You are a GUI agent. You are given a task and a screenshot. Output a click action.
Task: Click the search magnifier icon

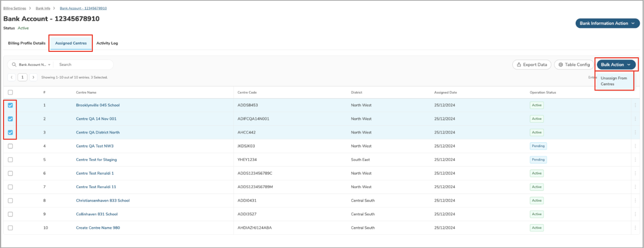pos(14,65)
